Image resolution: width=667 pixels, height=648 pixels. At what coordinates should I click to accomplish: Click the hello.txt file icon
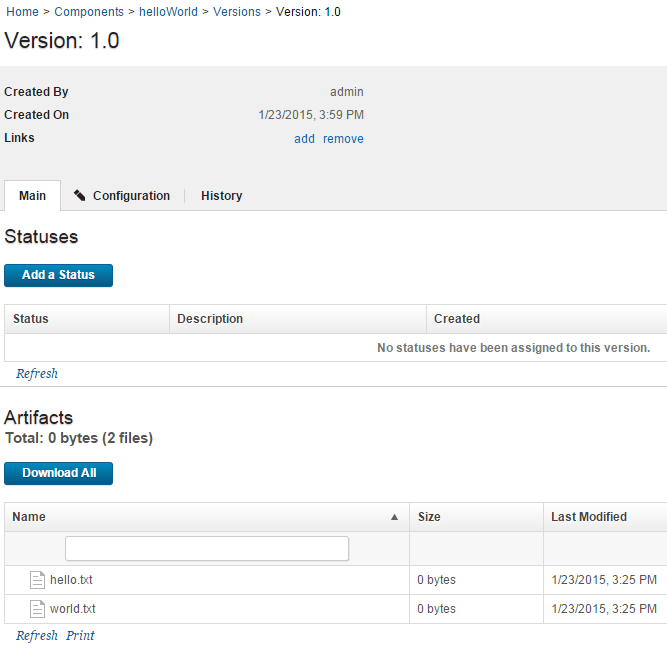coord(37,580)
